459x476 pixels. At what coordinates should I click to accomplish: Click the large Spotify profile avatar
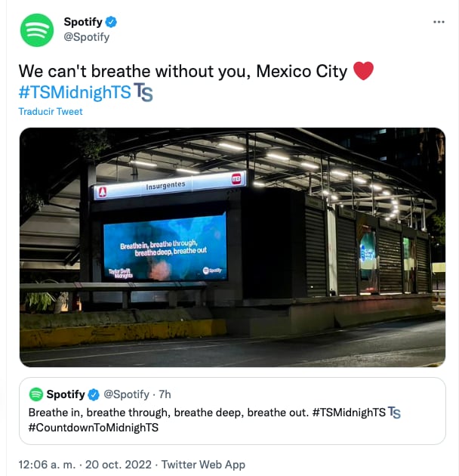coord(37,30)
